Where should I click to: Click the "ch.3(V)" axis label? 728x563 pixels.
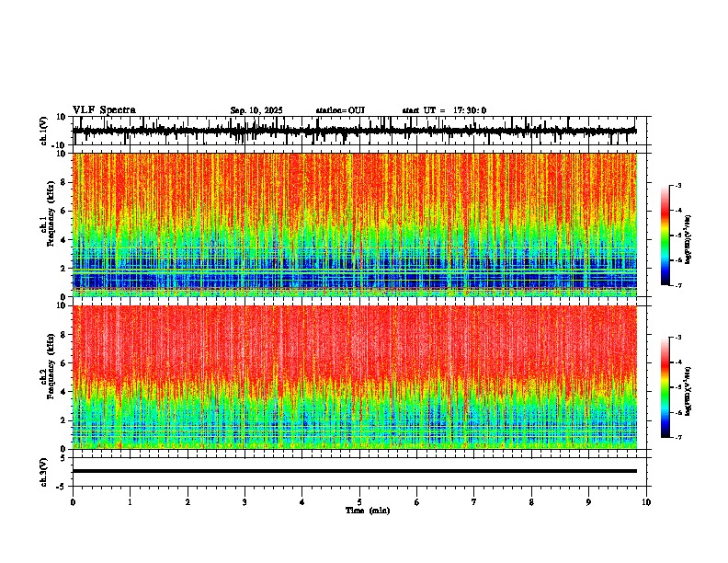pyautogui.click(x=44, y=472)
